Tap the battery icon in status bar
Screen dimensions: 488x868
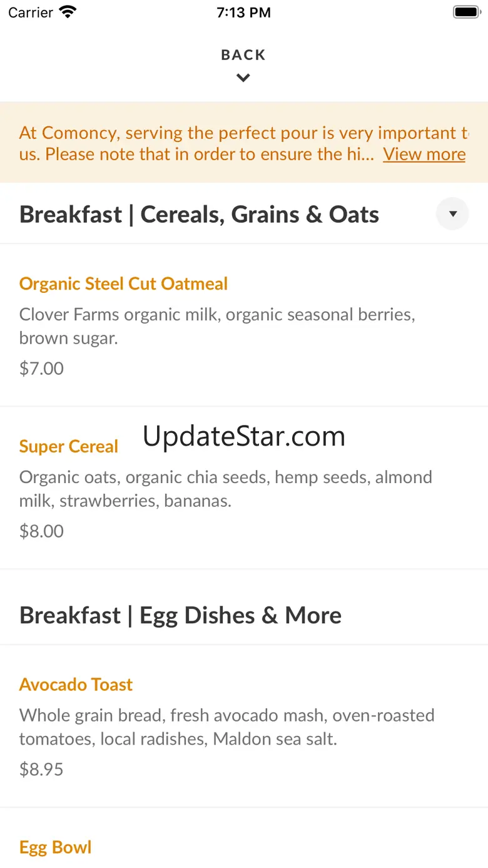(465, 12)
